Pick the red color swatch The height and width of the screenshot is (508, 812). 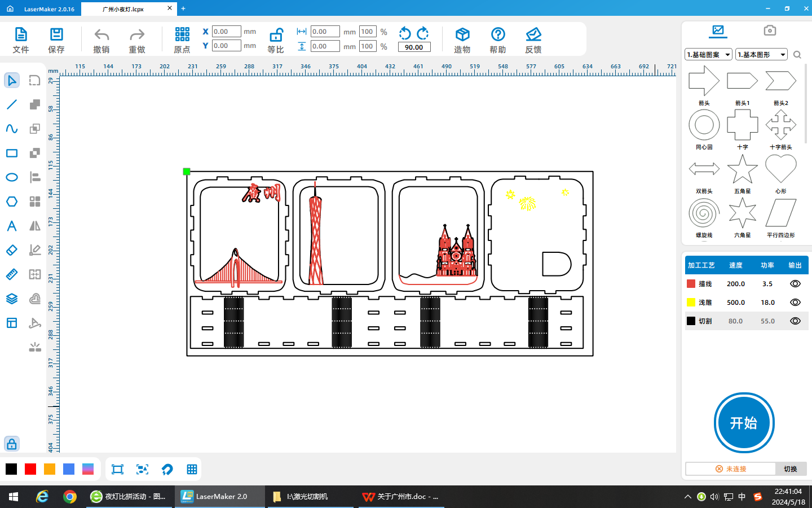[30, 469]
